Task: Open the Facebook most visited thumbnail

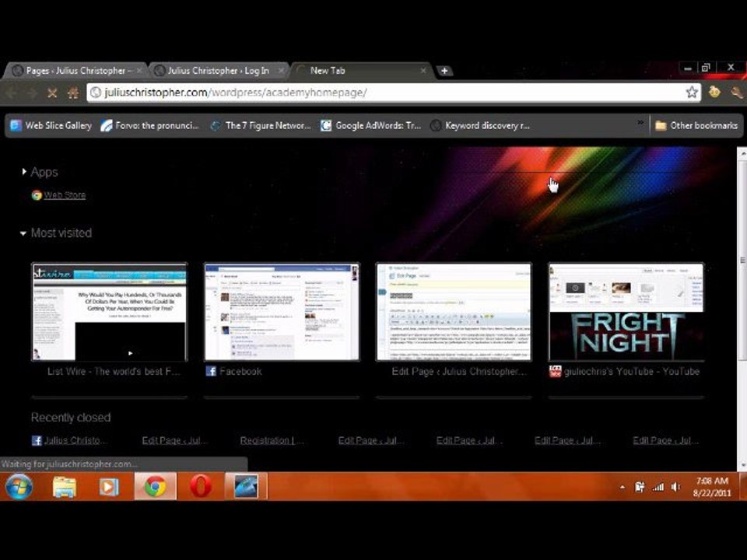Action: 282,312
